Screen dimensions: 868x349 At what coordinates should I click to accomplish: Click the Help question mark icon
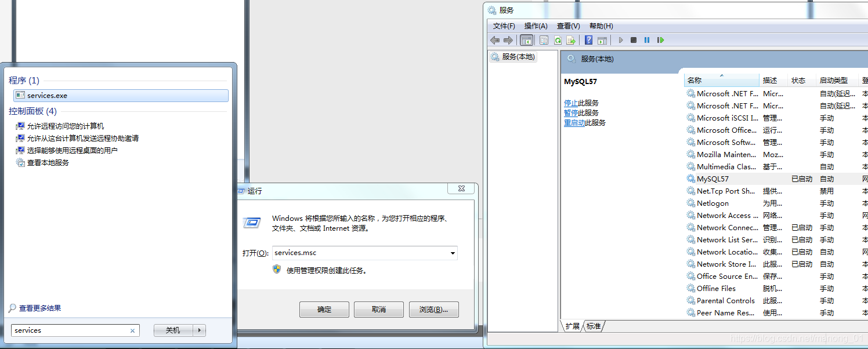pyautogui.click(x=588, y=40)
